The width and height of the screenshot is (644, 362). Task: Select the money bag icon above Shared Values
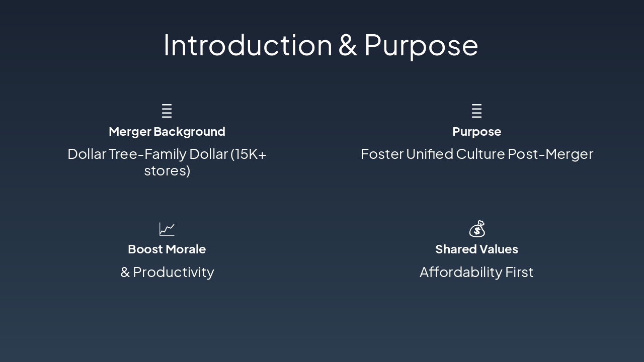point(477,229)
